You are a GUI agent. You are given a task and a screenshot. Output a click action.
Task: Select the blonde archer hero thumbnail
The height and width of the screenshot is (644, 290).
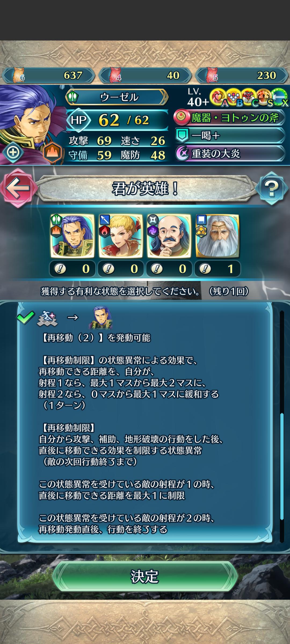coord(121,236)
